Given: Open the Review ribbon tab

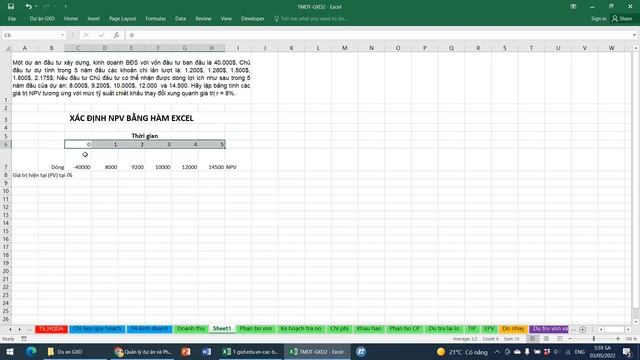Looking at the screenshot, I should (203, 19).
